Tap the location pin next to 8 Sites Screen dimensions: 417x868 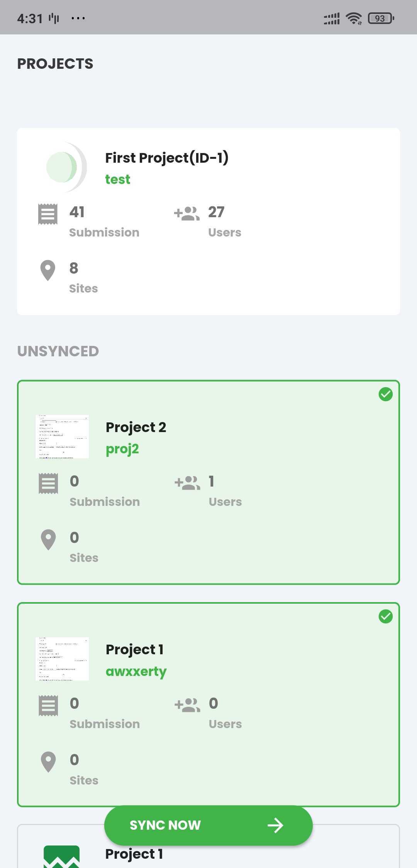[48, 270]
